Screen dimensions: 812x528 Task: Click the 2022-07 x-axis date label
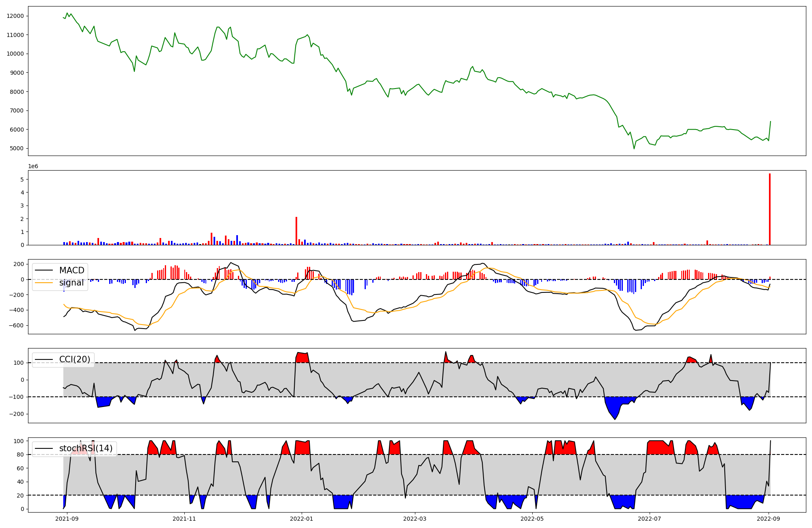[x=650, y=519]
